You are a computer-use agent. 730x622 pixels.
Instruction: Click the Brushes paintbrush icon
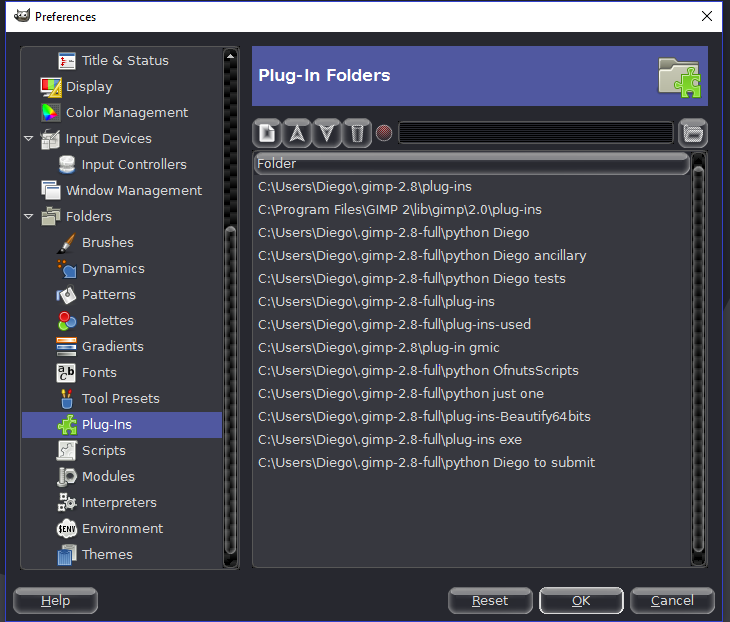coord(67,243)
